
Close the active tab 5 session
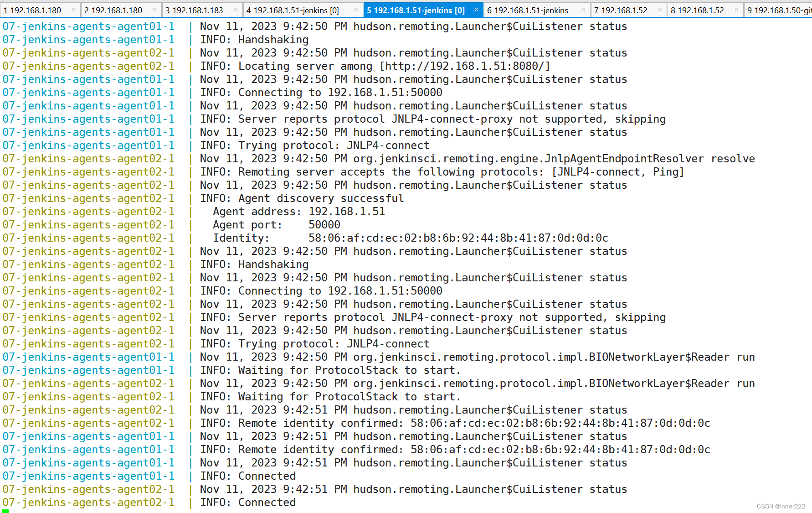[x=476, y=10]
